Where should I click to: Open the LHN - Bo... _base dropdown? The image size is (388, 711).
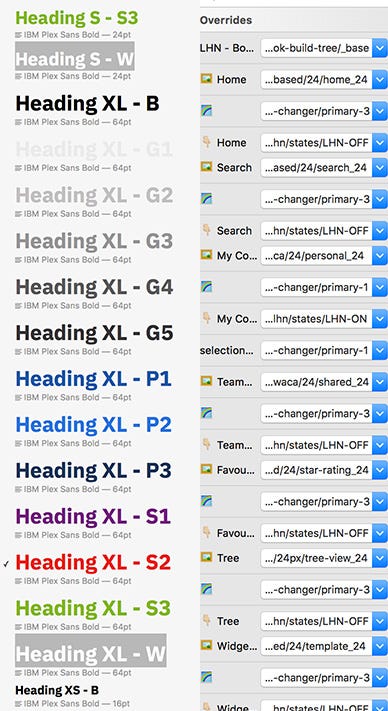(323, 48)
